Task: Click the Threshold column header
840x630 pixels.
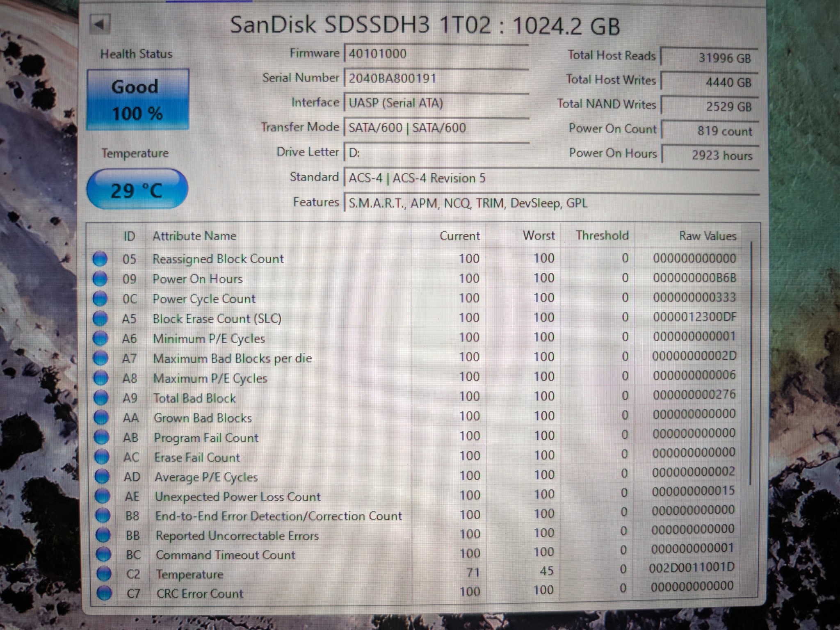Action: click(602, 235)
